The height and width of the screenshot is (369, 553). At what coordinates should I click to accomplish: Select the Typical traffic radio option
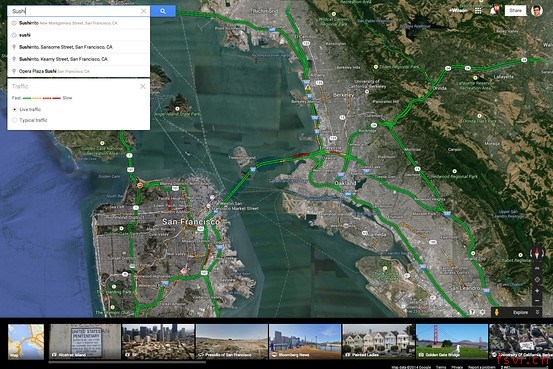[14, 120]
